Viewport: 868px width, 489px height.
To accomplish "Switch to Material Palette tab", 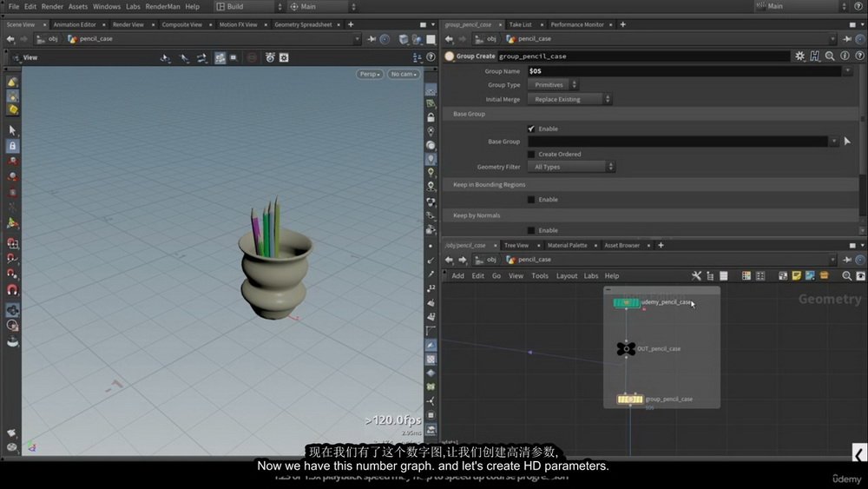I will (x=567, y=245).
